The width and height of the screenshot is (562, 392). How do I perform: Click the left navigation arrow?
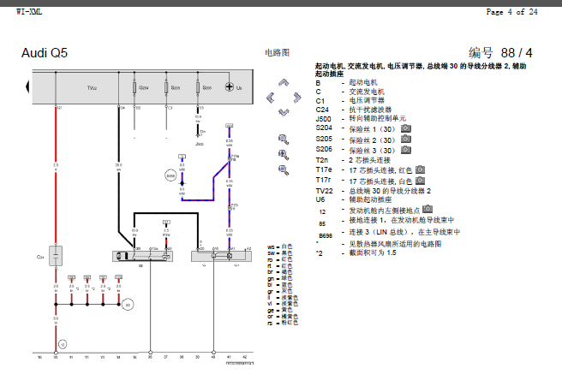[271, 98]
